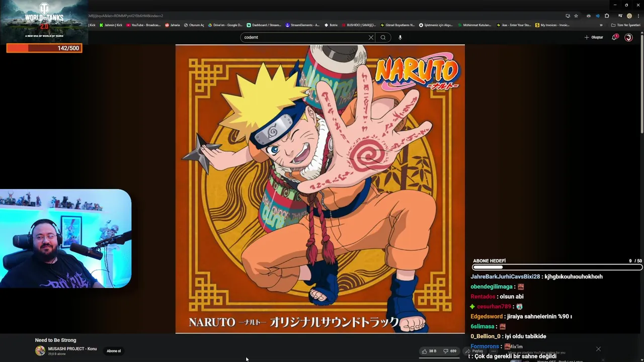Open the MUSASHI PROJECT channel avatar

coord(40,351)
